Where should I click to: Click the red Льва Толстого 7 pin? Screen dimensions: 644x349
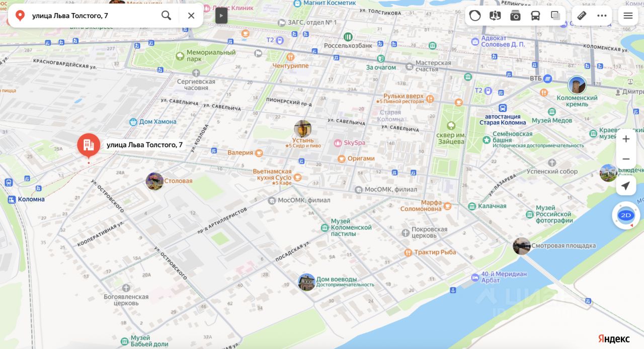tap(89, 146)
